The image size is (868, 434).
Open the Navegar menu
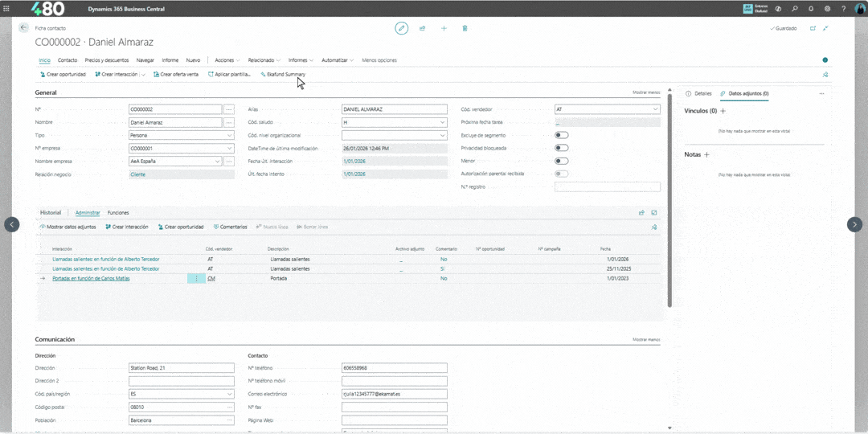pyautogui.click(x=145, y=59)
